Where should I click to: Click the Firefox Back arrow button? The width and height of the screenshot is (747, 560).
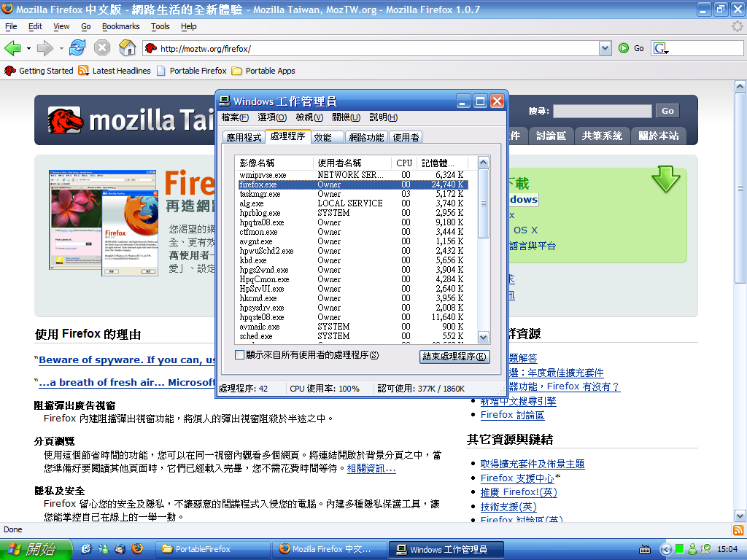(x=12, y=48)
